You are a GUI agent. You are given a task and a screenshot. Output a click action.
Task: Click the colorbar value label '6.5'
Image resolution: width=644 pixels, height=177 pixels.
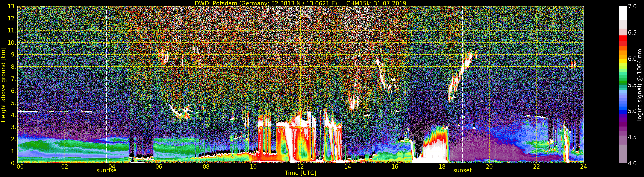coord(632,33)
